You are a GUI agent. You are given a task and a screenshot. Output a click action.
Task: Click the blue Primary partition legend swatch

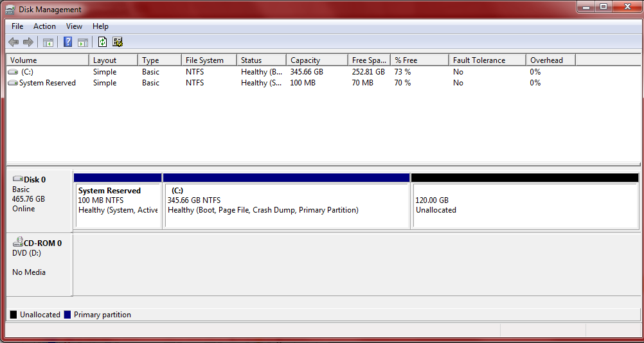point(67,315)
